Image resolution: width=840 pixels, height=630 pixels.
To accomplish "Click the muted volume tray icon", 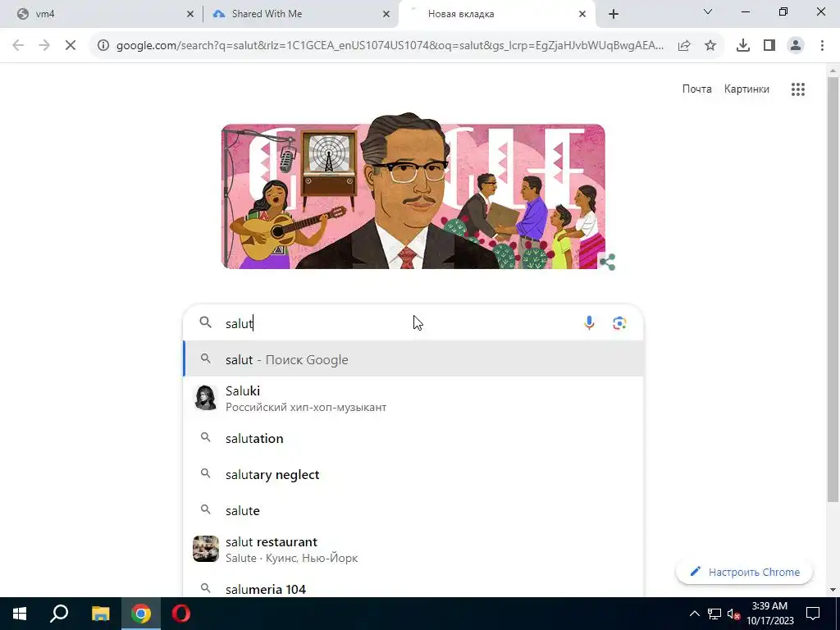I will click(x=733, y=614).
